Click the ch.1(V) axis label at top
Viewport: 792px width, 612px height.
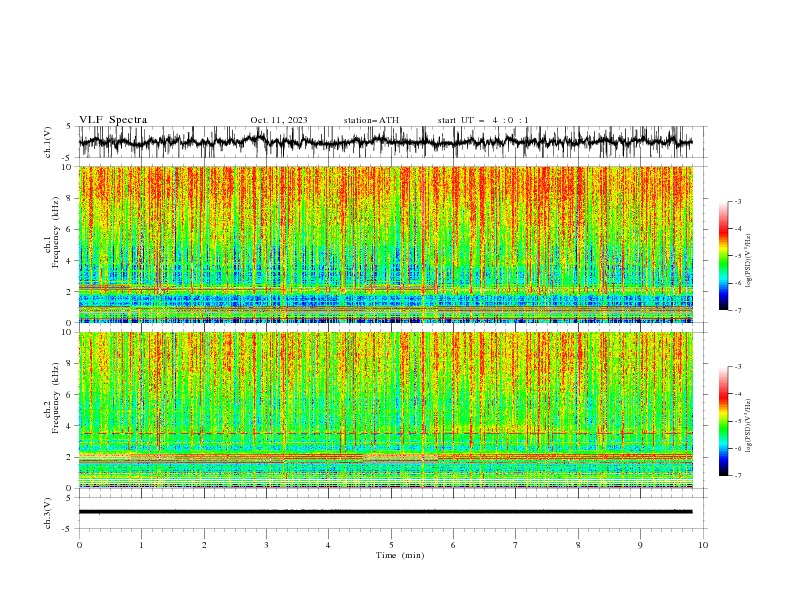tap(48, 142)
